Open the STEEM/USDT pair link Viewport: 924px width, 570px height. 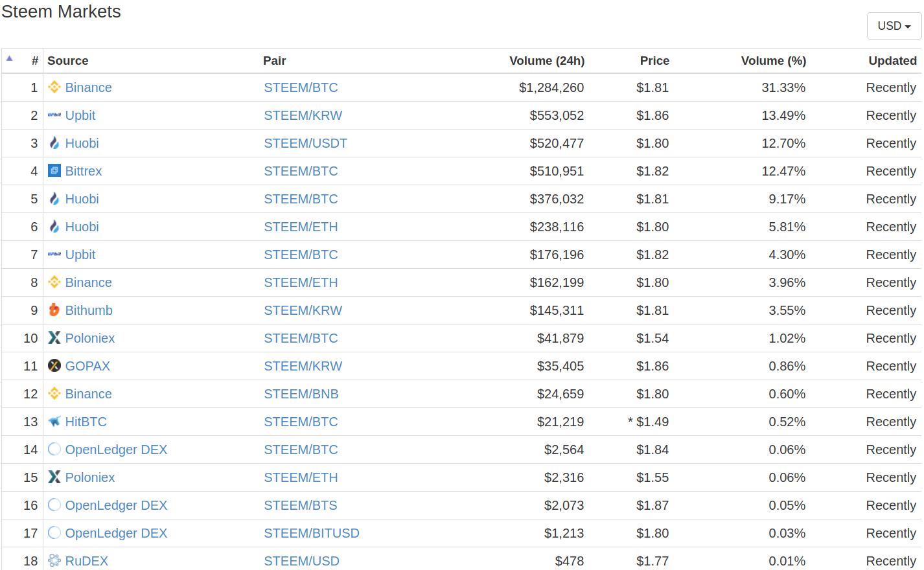(305, 143)
